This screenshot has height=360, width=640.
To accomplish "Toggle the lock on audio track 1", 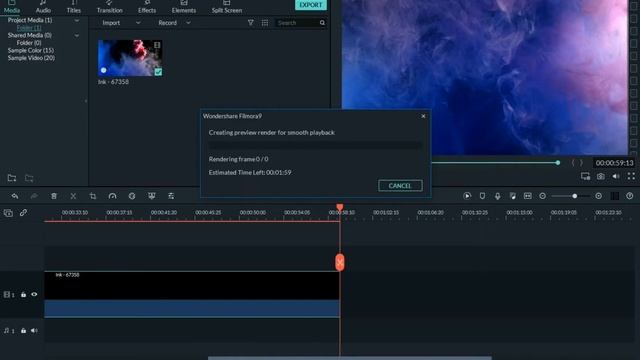I will (23, 331).
